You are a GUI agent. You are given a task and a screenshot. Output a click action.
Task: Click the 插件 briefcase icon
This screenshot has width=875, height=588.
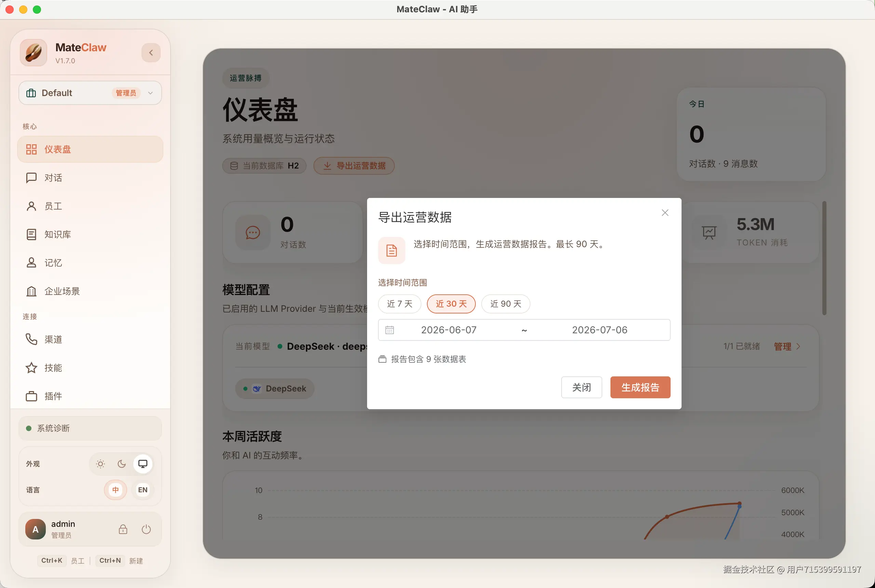click(x=31, y=396)
